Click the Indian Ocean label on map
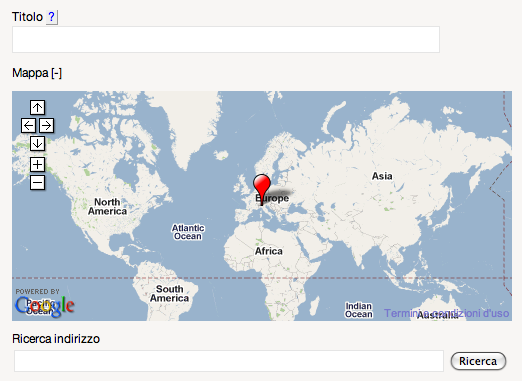Screen dimensions: 522x381 click(x=359, y=310)
